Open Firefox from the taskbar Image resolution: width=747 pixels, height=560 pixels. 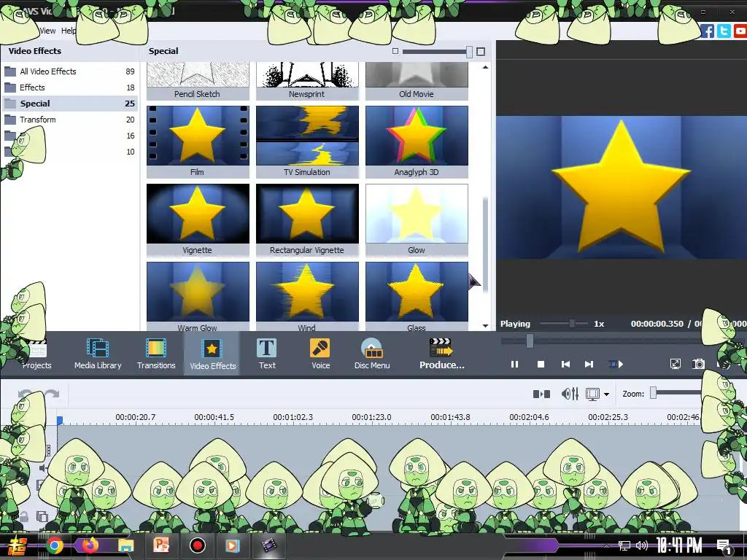(90, 545)
